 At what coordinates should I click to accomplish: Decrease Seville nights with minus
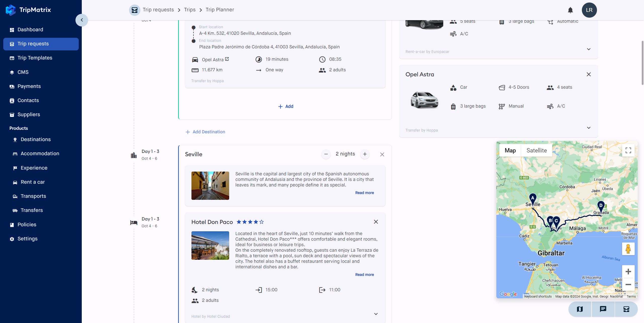[x=326, y=154]
